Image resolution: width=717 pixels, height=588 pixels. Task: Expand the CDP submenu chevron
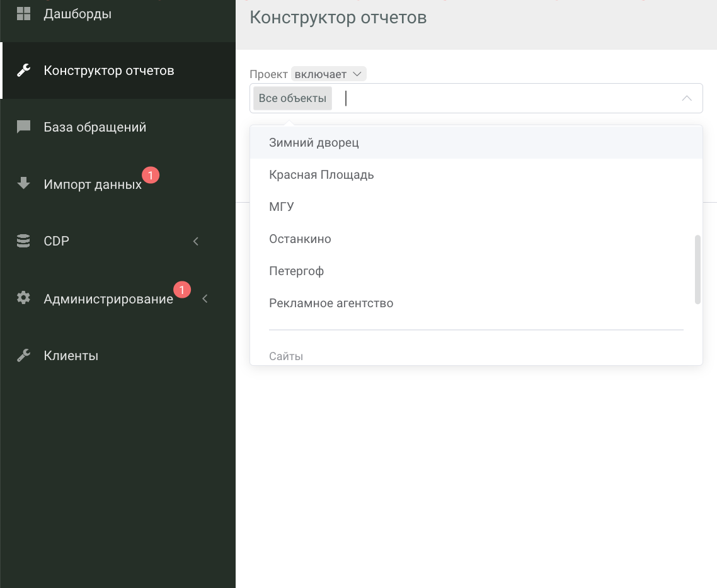[196, 241]
